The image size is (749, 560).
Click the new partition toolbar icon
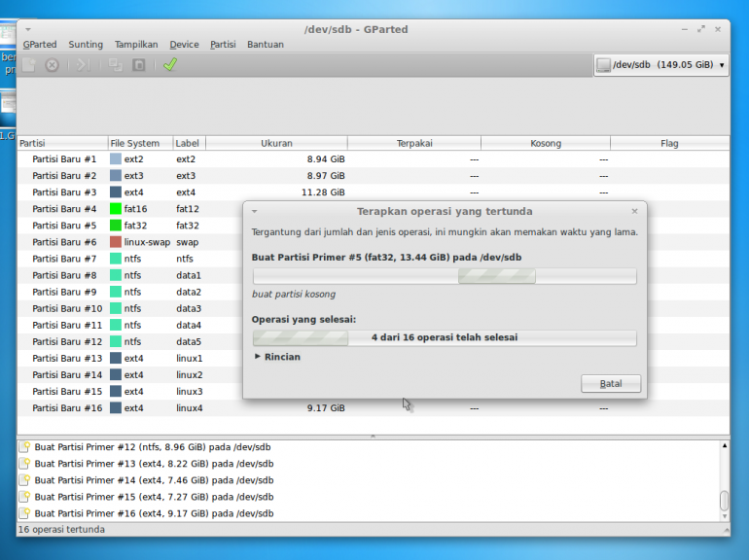pos(28,64)
